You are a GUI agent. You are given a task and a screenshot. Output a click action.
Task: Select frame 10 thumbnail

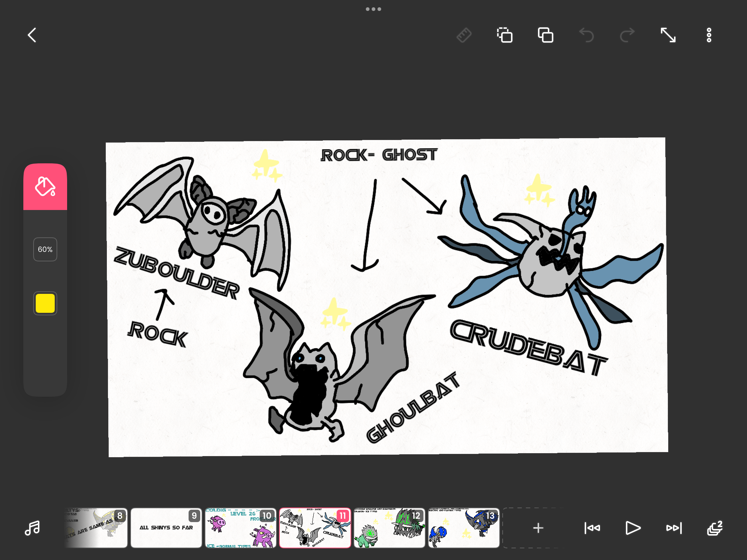pos(241,528)
